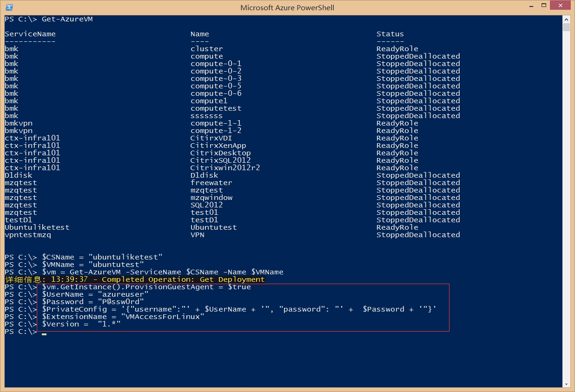Click the CitrixSQL2012 VM name
Screen dimensions: 575x392
pos(220,160)
